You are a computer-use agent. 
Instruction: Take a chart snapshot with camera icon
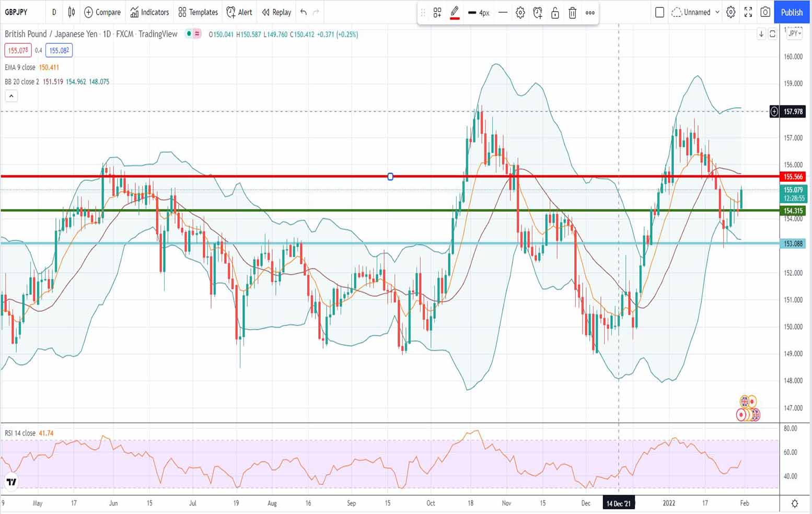pos(765,12)
